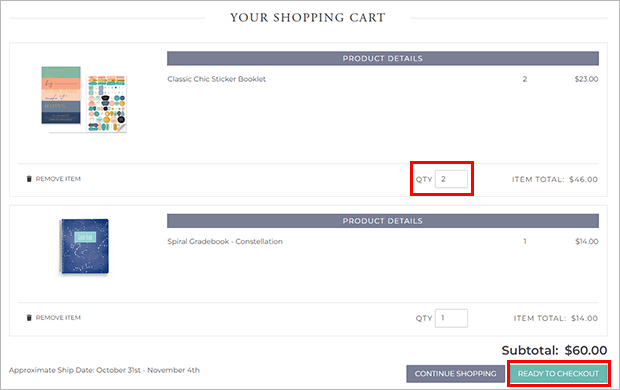Click first PRODUCT DETAILS header bar

[383, 58]
